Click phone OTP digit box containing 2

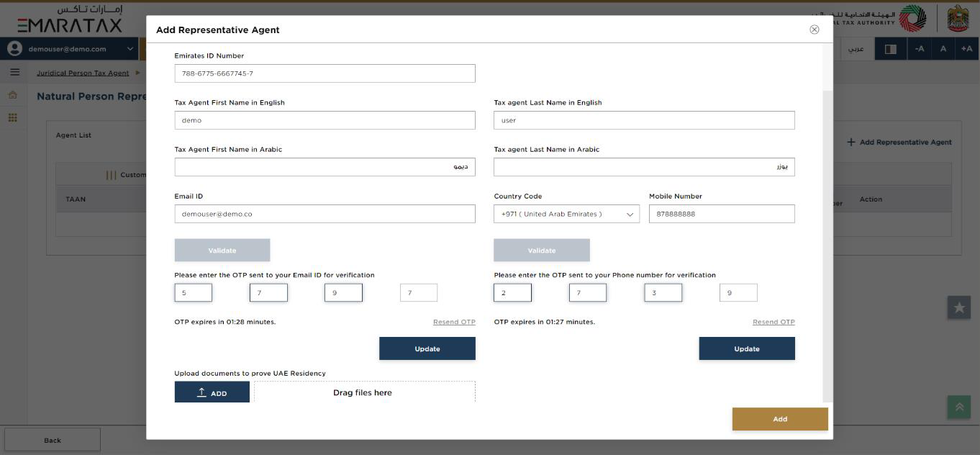coord(512,292)
